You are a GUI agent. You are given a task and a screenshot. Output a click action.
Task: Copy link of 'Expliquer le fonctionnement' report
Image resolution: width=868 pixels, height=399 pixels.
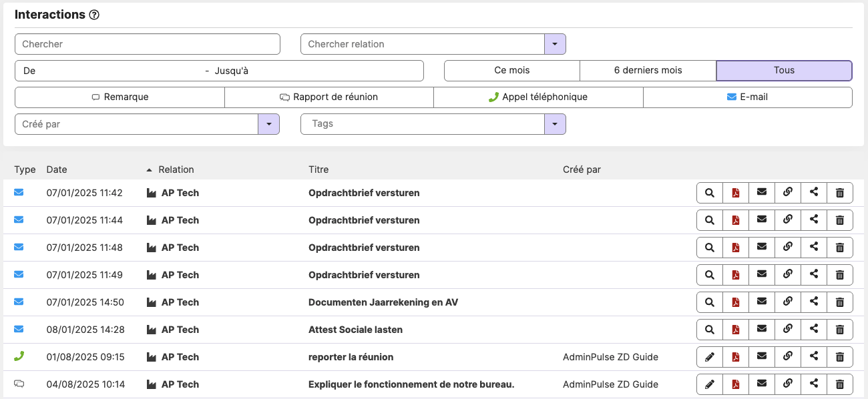click(788, 384)
